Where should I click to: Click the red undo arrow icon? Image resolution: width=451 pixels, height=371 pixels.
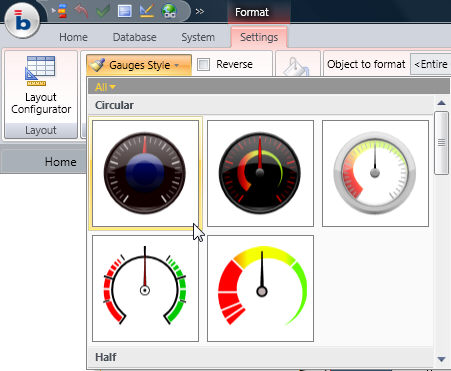(x=81, y=11)
